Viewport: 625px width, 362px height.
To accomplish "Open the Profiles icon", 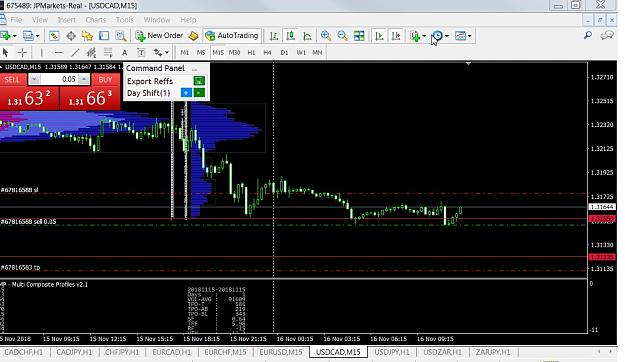I will coord(28,35).
